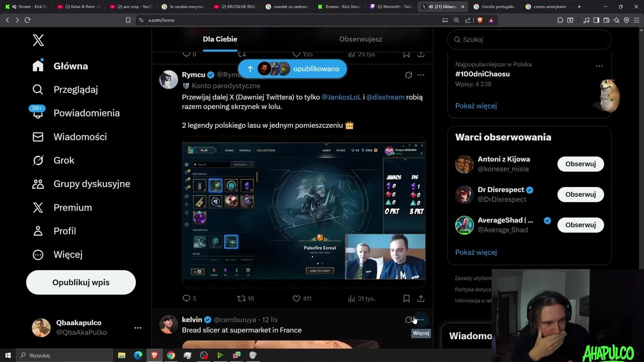
Task: Follow Antoni z Kijowa
Action: (x=581, y=164)
